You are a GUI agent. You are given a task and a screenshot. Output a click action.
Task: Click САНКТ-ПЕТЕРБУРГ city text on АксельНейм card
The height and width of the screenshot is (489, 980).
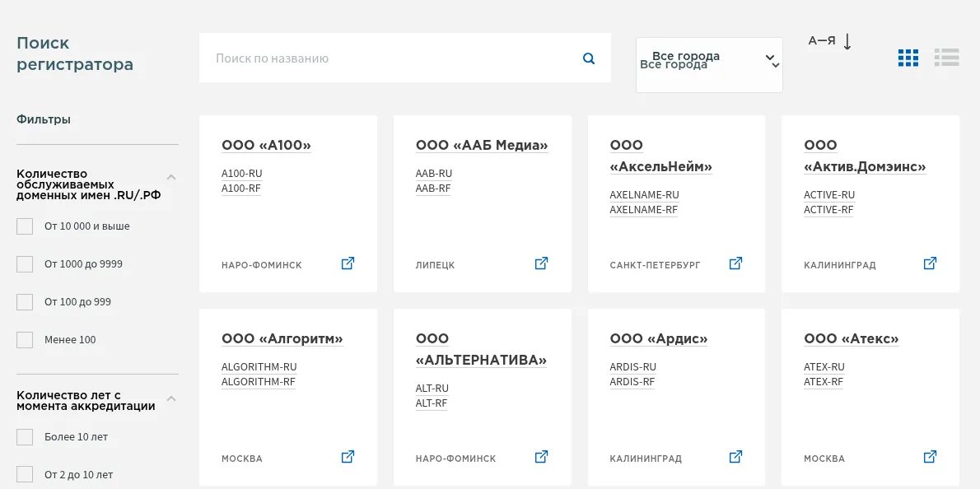(x=655, y=265)
